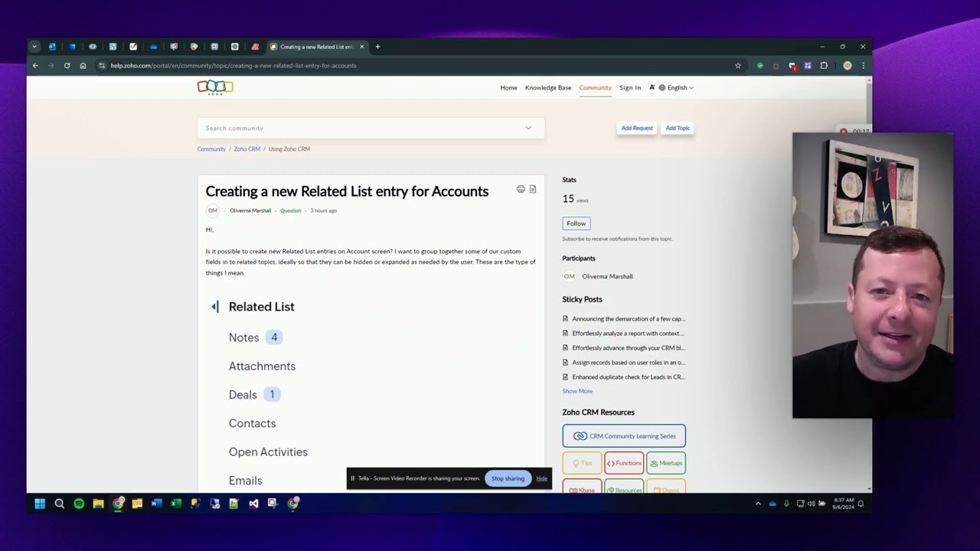Click the Zoho logo
The width and height of the screenshot is (980, 551).
click(215, 87)
